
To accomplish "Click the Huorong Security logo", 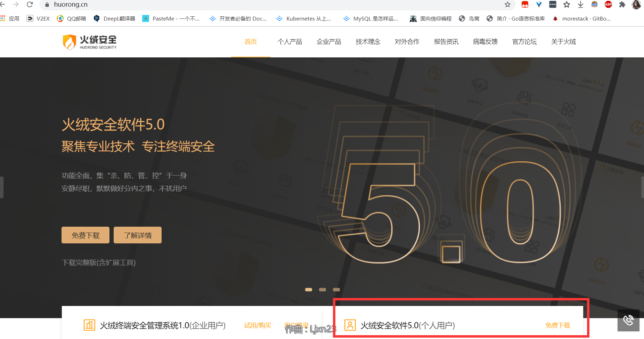I will click(x=90, y=42).
